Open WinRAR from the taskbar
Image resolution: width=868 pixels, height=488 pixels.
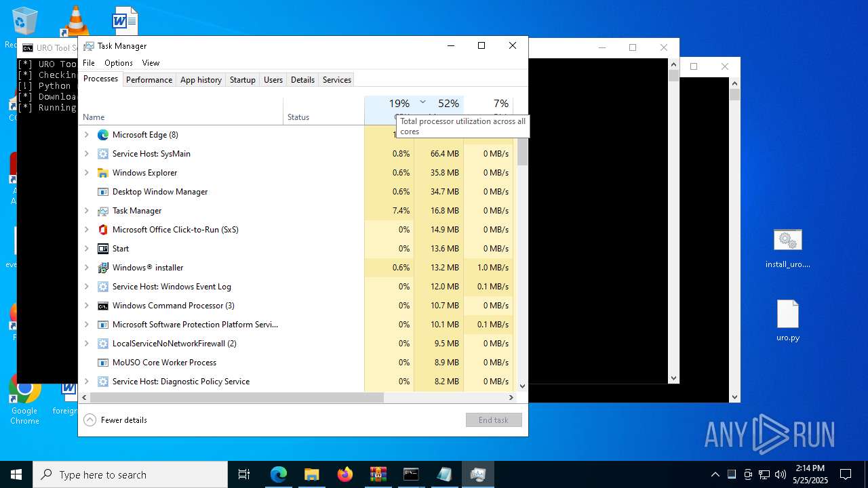pyautogui.click(x=378, y=474)
